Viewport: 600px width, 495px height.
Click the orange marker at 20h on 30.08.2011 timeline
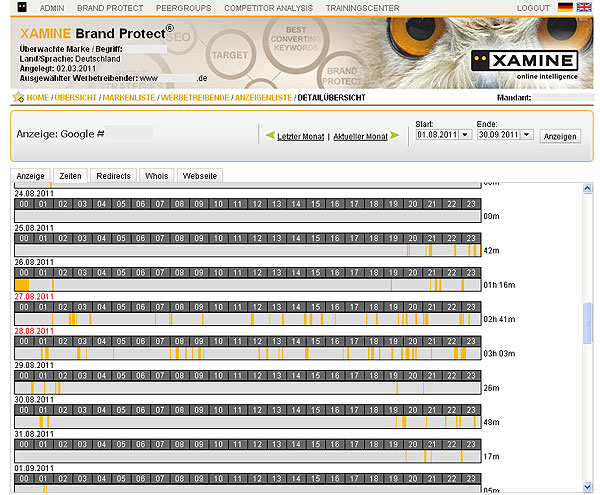pyautogui.click(x=404, y=422)
